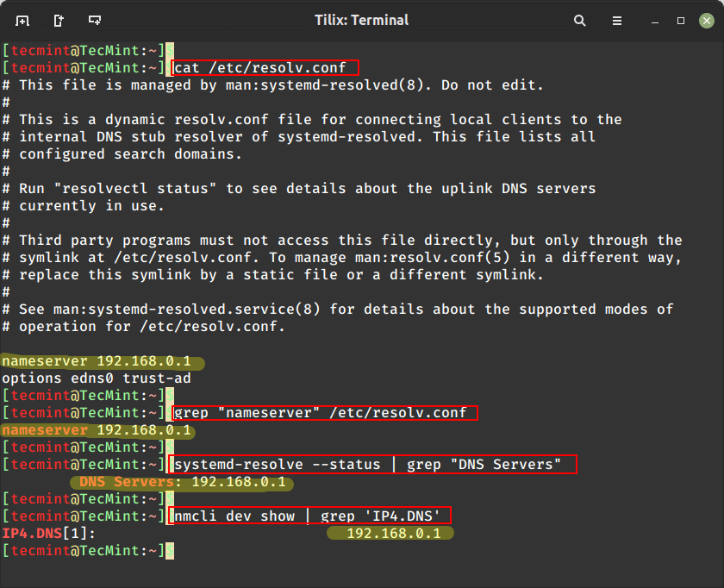The height and width of the screenshot is (588, 724).
Task: Click the orange 'nameserver' grep match
Action: point(45,430)
